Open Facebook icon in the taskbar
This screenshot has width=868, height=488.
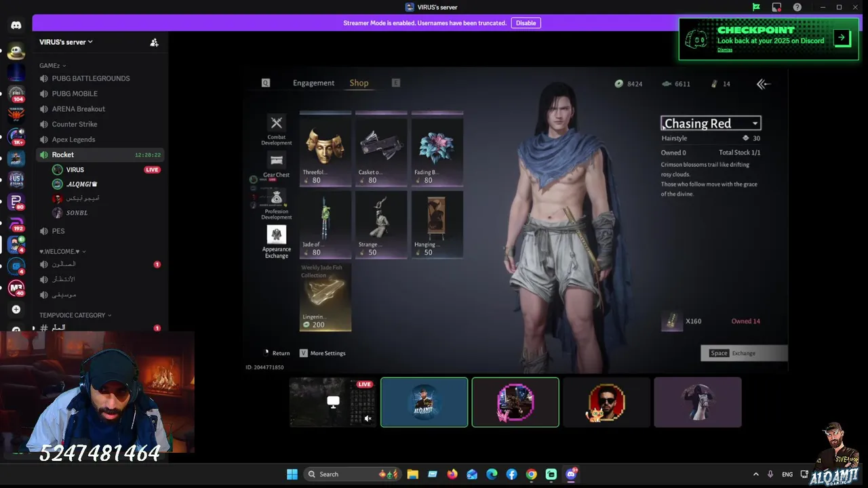coord(512,474)
